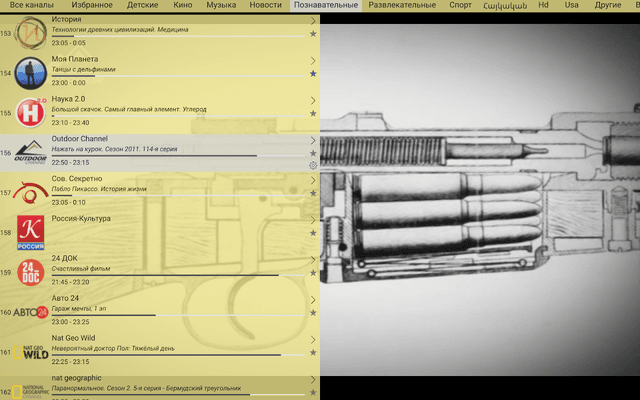The width and height of the screenshot is (640, 400).
Task: Unfavorite Моя Планета with its blue star
Action: point(313,73)
